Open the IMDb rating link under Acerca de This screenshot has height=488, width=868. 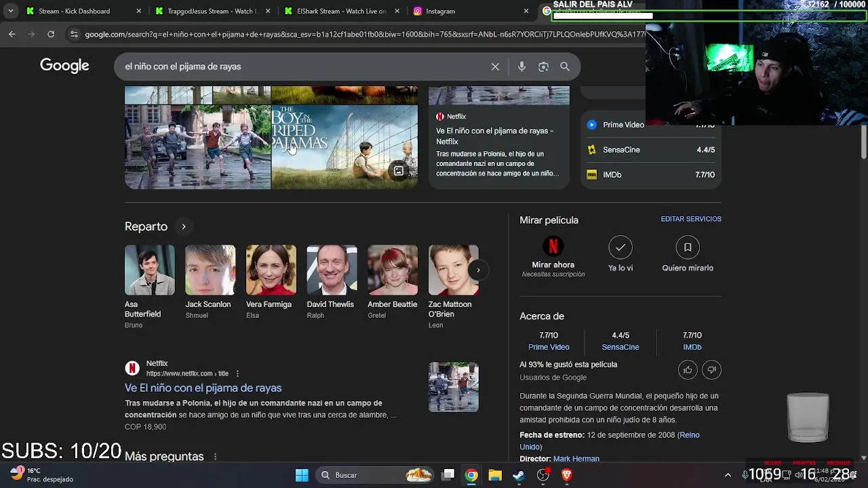pos(692,347)
